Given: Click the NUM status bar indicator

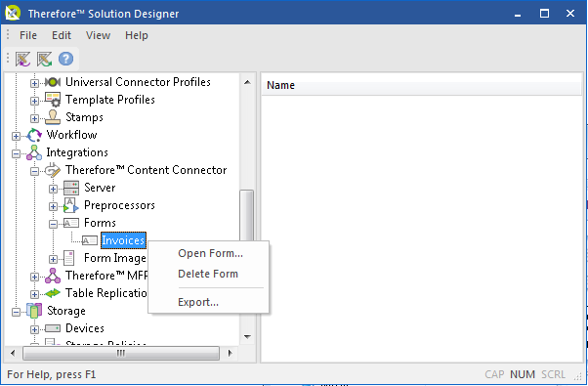Looking at the screenshot, I should [x=522, y=374].
